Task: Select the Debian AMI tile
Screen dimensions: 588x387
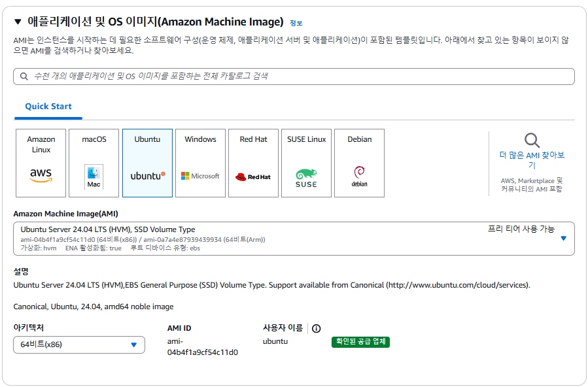Action: click(x=359, y=163)
